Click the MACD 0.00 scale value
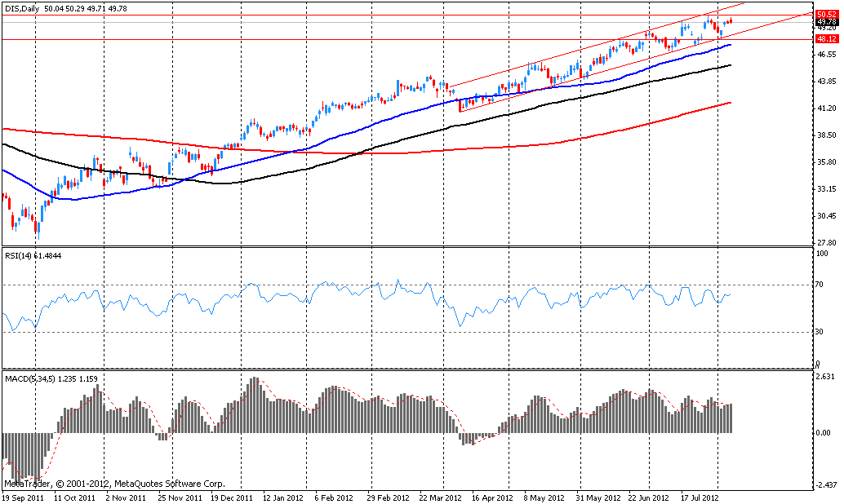The width and height of the screenshot is (844, 504). (824, 432)
